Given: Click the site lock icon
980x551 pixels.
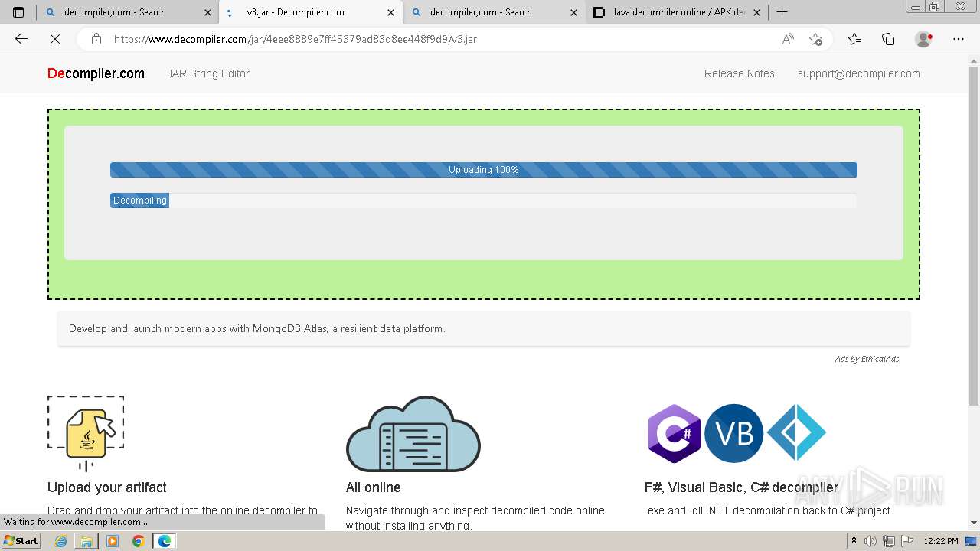Looking at the screenshot, I should click(96, 39).
